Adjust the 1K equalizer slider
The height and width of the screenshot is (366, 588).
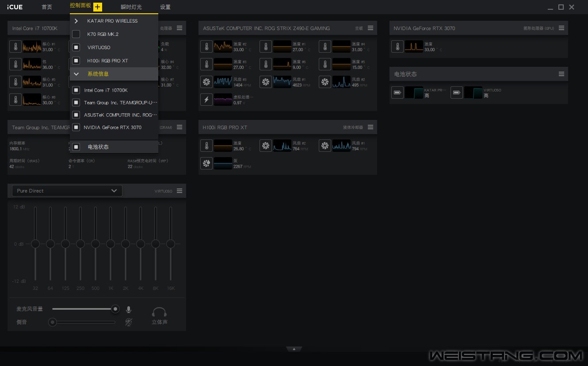tap(111, 244)
